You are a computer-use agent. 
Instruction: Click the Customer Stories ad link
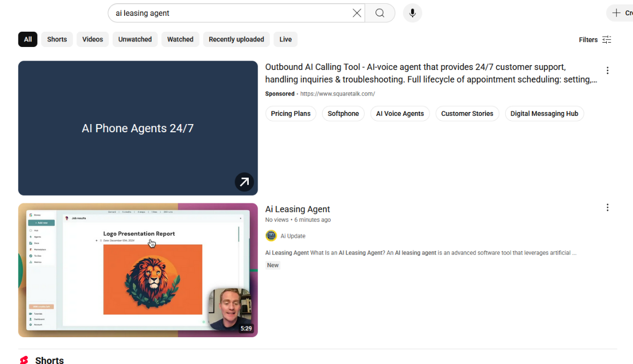click(467, 113)
